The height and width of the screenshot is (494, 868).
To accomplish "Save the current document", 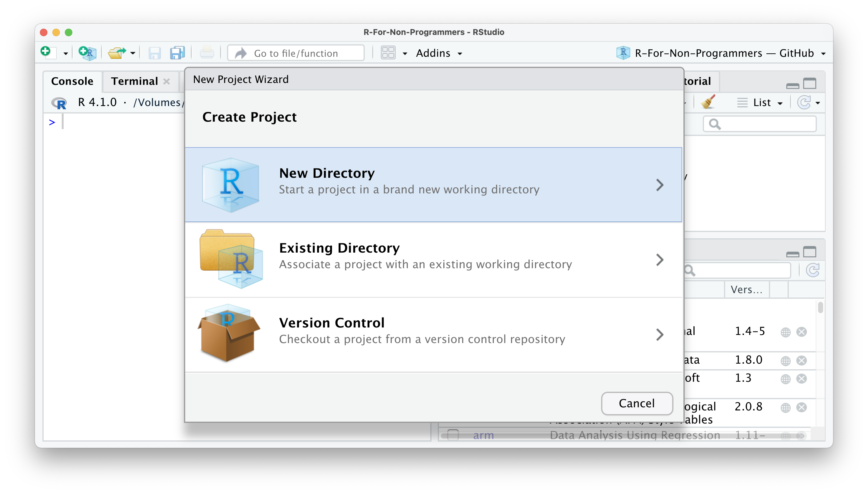I will (x=155, y=53).
